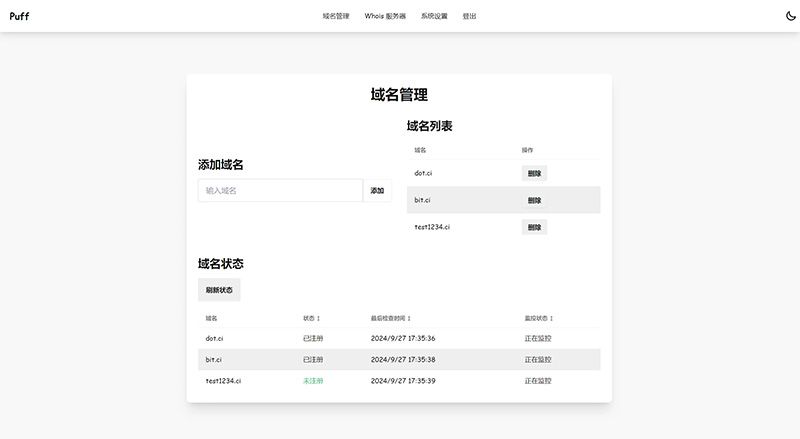Screen dimensions: 800x439
Task: Sort the status table by 状态 column
Action: click(x=311, y=318)
